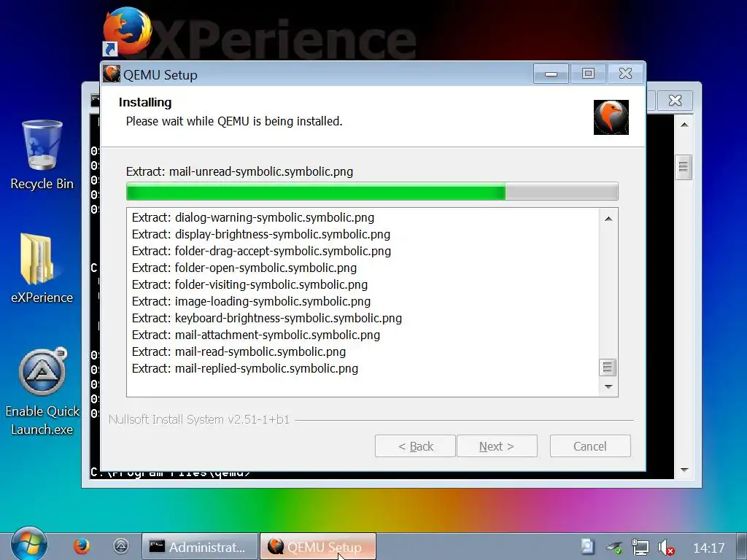Image resolution: width=747 pixels, height=560 pixels.
Task: Click the Quick Launch icon in the taskbar
Action: click(121, 546)
